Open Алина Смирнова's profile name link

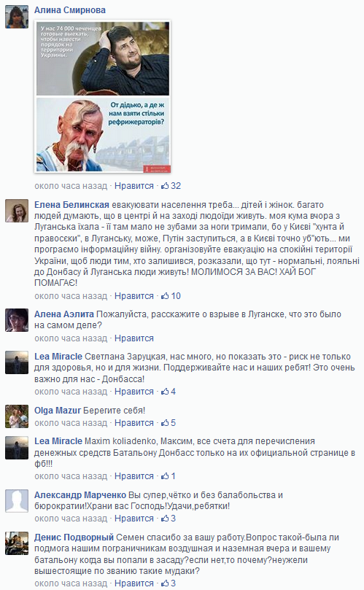[70, 10]
